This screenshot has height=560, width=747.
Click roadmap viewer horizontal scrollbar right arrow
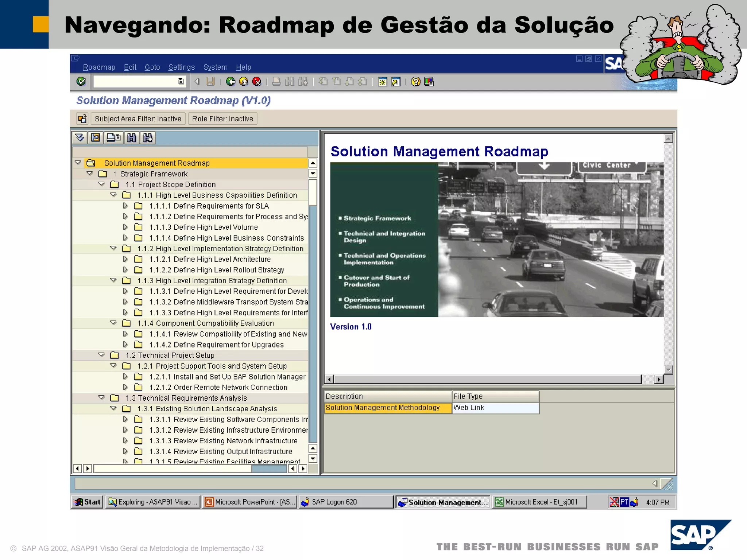coord(659,379)
